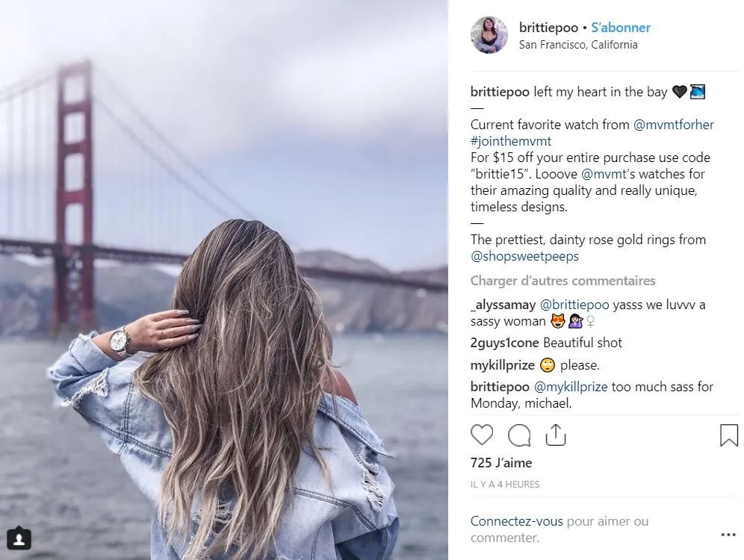Open the San Francisco, California location

pos(578,45)
